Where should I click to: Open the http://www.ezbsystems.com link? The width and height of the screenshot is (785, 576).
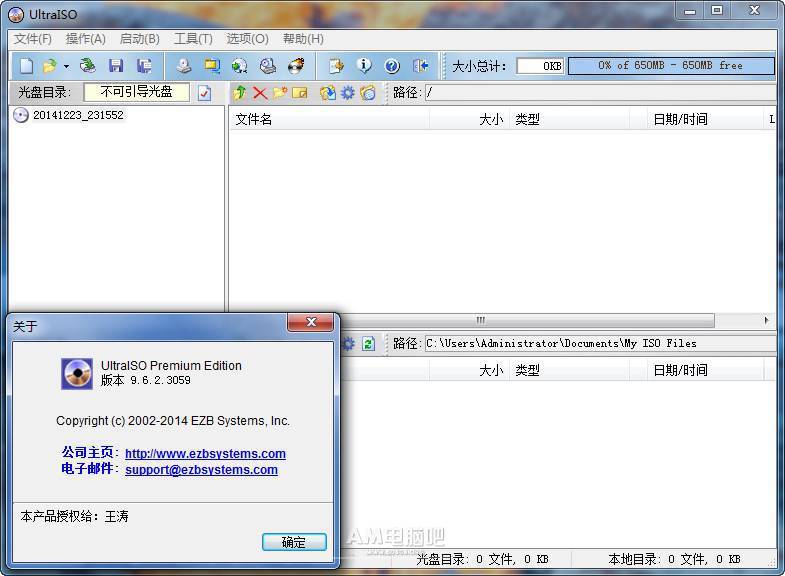tap(205, 453)
